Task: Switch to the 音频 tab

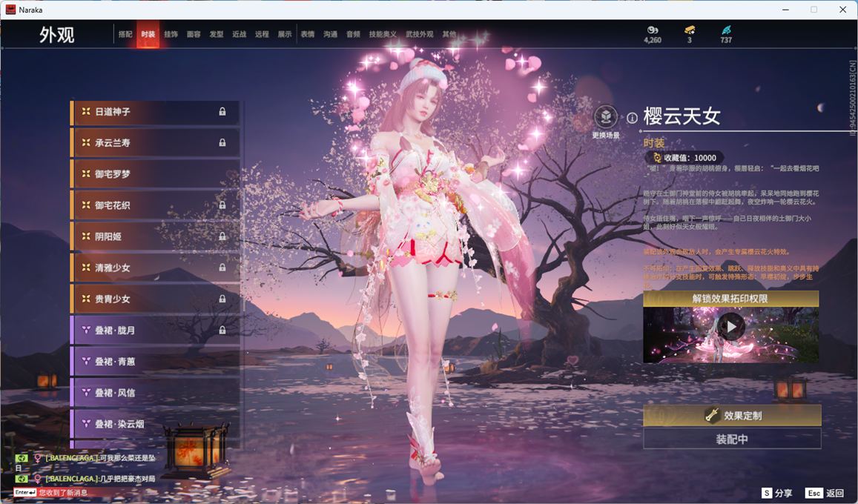Action: tap(353, 34)
